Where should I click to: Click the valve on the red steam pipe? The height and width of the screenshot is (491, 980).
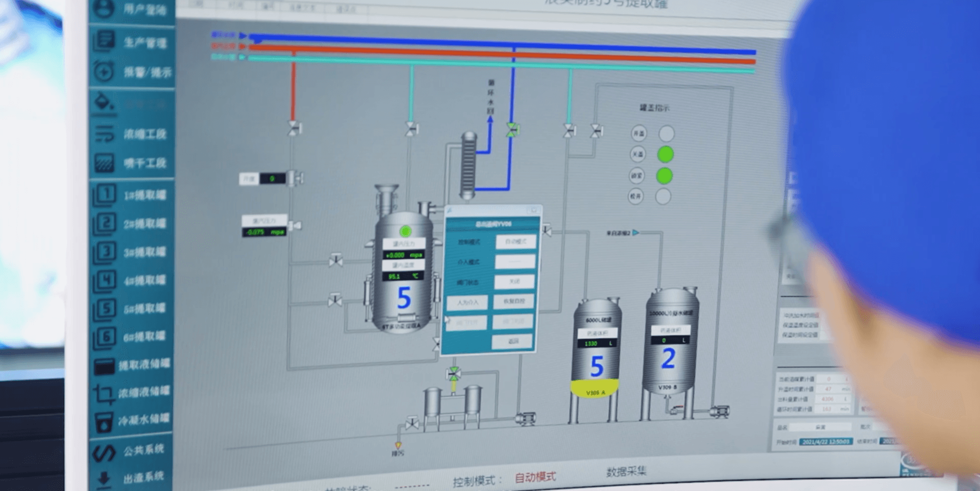[x=294, y=128]
